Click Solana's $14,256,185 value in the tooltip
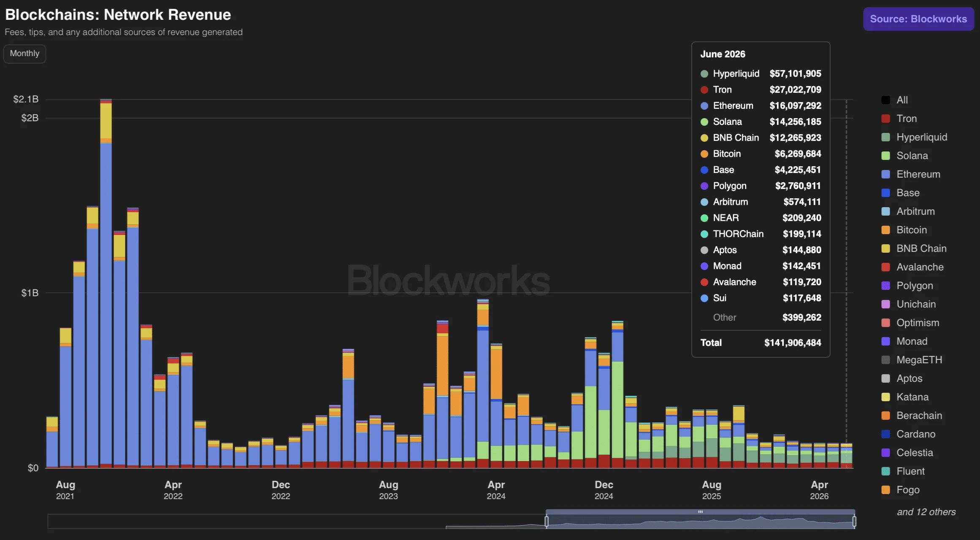Image resolution: width=980 pixels, height=540 pixels. [x=795, y=121]
